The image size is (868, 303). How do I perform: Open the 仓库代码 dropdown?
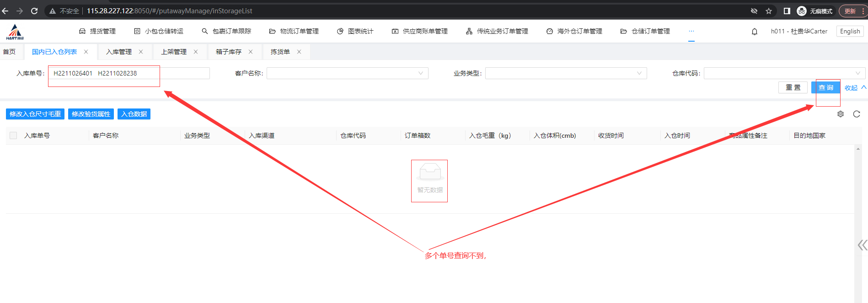click(784, 73)
